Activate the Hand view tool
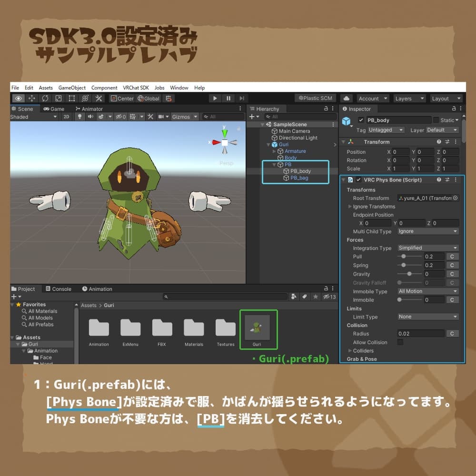 pyautogui.click(x=19, y=99)
